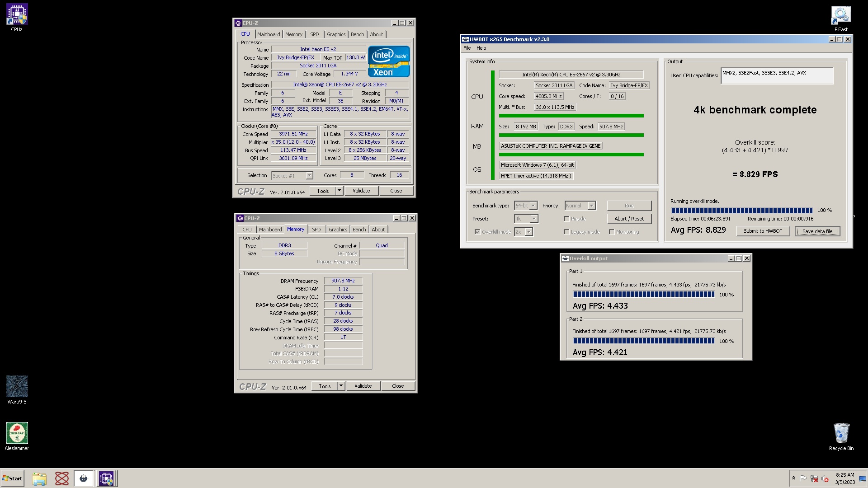Image resolution: width=868 pixels, height=488 pixels.
Task: Click the red atom-shaped taskbar icon
Action: pos(62,479)
